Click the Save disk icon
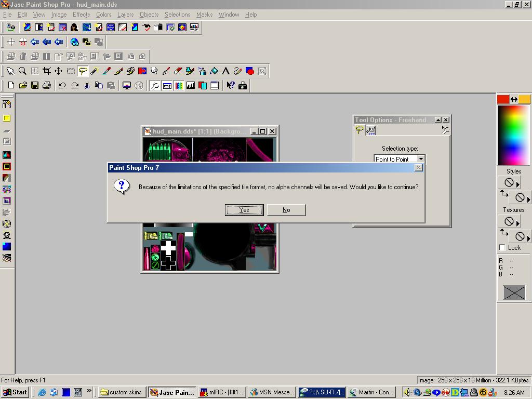This screenshot has height=399, width=532. click(35, 86)
